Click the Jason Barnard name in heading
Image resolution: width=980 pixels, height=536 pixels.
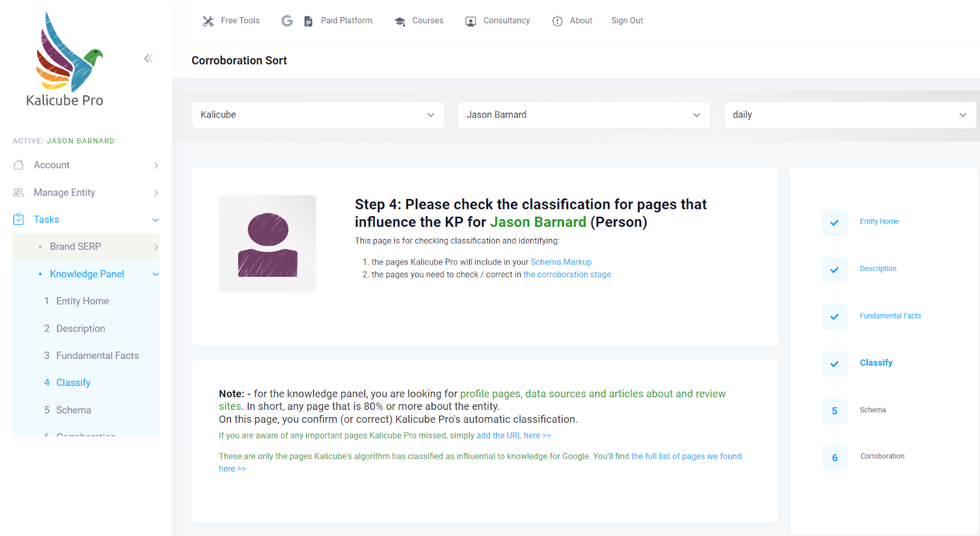pyautogui.click(x=538, y=222)
